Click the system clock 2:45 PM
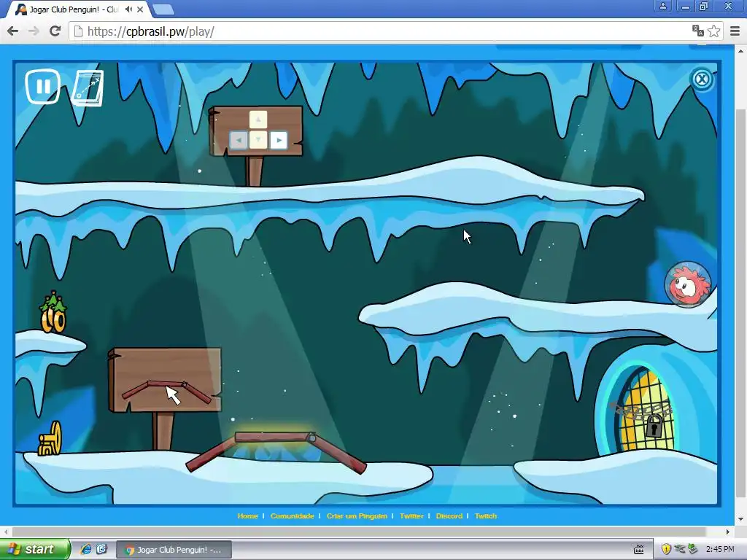The width and height of the screenshot is (747, 560). (x=720, y=549)
